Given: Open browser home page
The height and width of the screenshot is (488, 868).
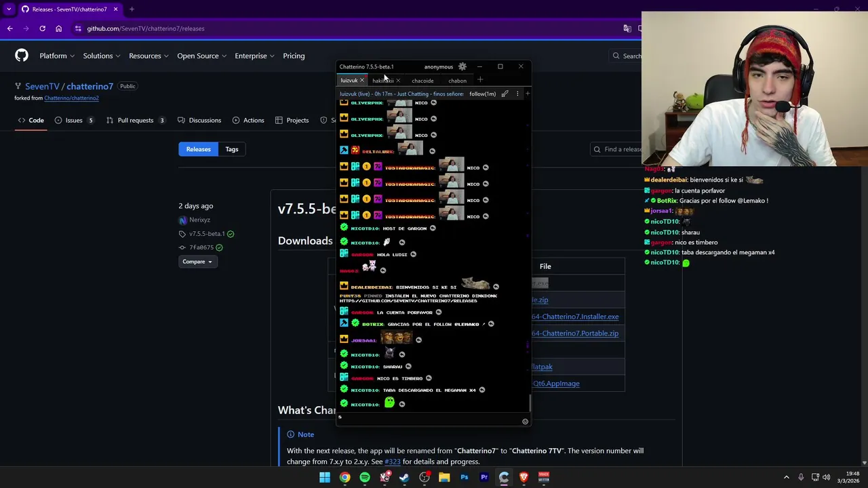Looking at the screenshot, I should [58, 28].
